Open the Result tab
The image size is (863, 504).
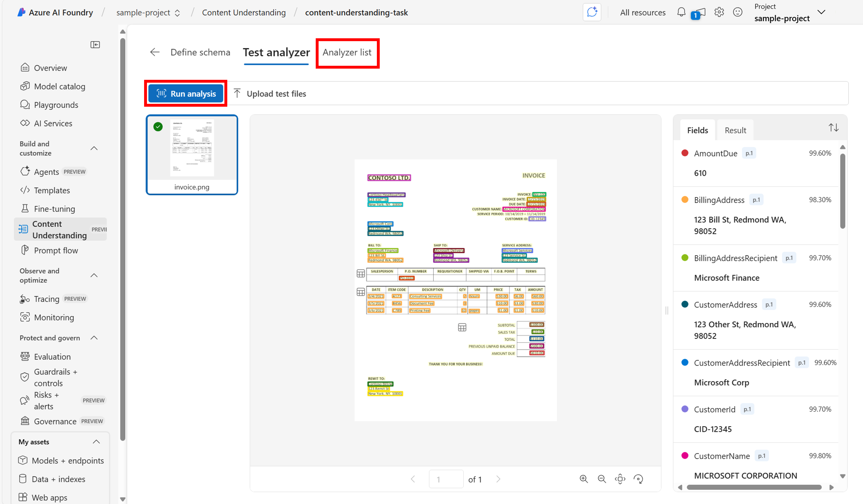tap(735, 130)
